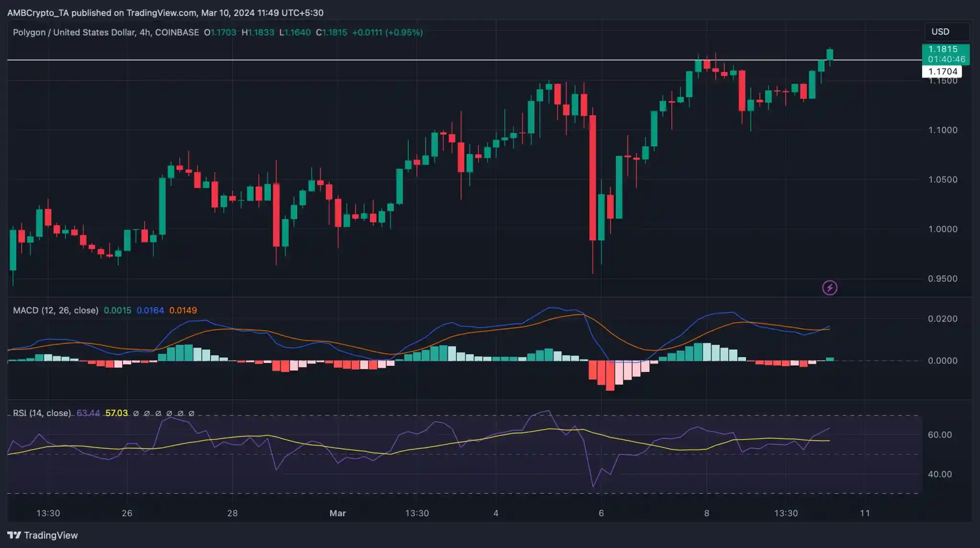The width and height of the screenshot is (980, 548).
Task: Click the date label 26 on time axis
Action: (x=127, y=513)
